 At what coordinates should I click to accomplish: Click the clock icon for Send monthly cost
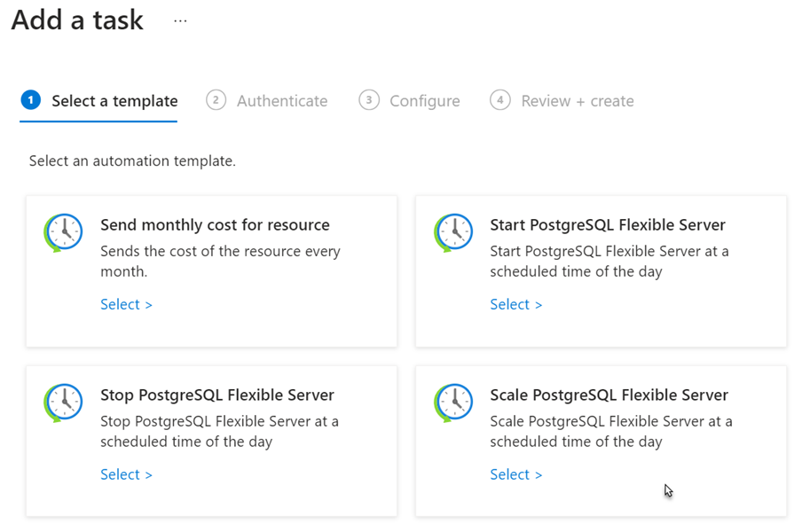63,233
